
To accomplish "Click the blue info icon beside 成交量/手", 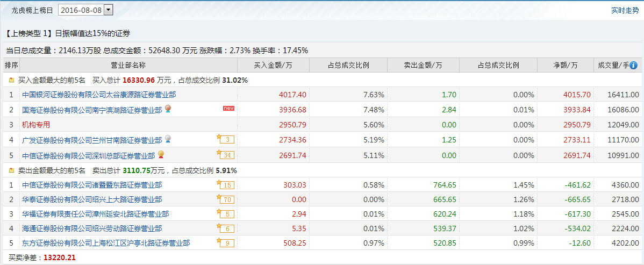I will coord(633,66).
